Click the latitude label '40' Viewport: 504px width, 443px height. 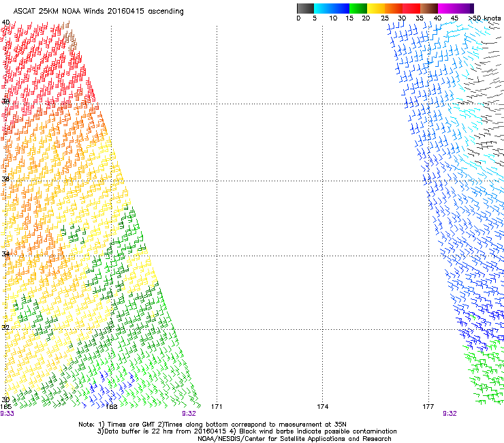point(5,22)
